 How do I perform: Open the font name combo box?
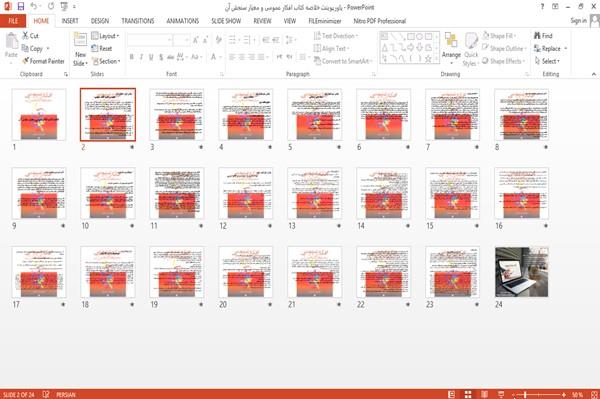pyautogui.click(x=149, y=40)
